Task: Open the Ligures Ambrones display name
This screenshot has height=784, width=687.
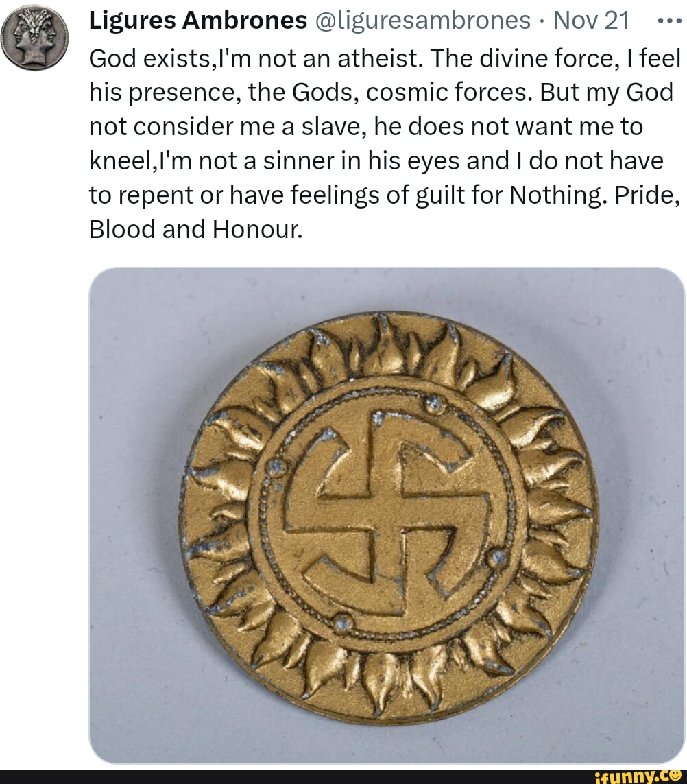Action: [x=198, y=21]
